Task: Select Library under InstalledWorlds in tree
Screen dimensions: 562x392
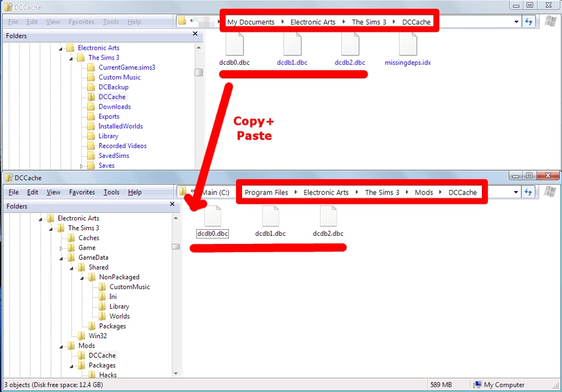Action: (x=108, y=136)
